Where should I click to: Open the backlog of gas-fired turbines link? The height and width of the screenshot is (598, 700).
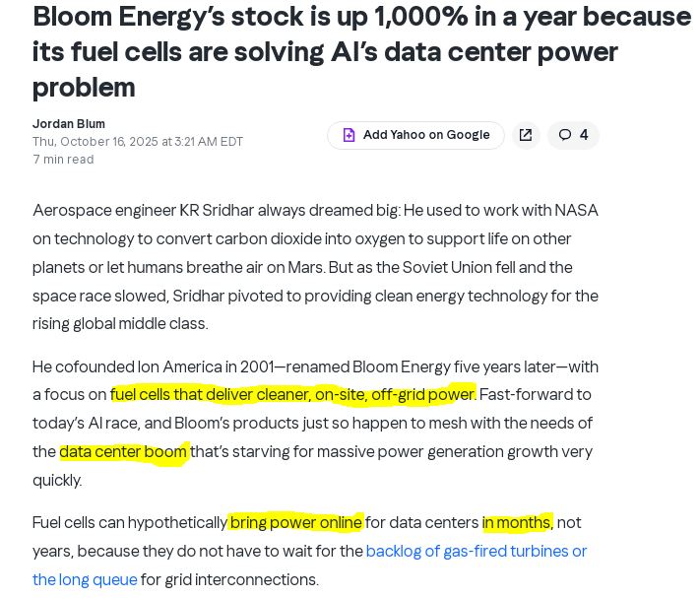[x=477, y=551]
